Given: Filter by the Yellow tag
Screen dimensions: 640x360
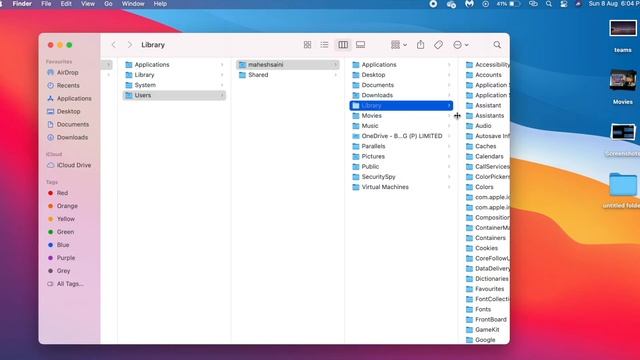Looking at the screenshot, I should tap(61, 219).
